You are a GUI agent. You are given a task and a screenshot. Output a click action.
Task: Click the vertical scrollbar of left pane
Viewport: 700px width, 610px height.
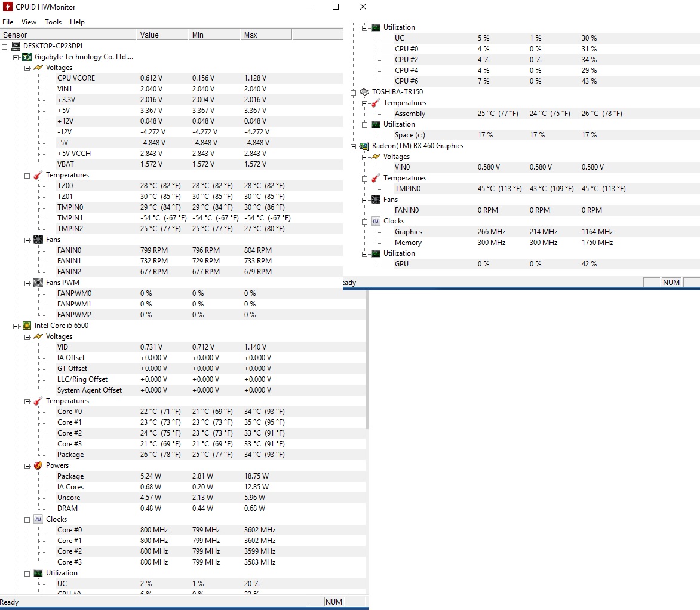click(x=367, y=360)
